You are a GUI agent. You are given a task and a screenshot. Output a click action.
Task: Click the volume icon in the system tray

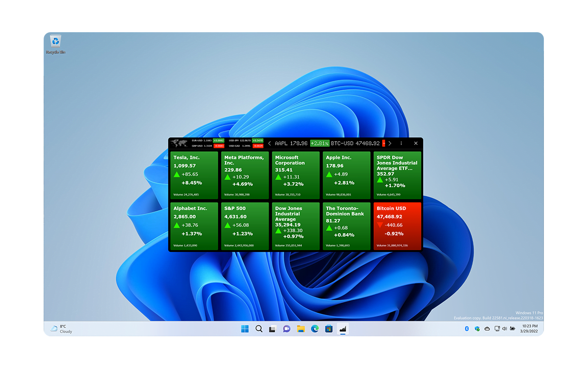(504, 328)
